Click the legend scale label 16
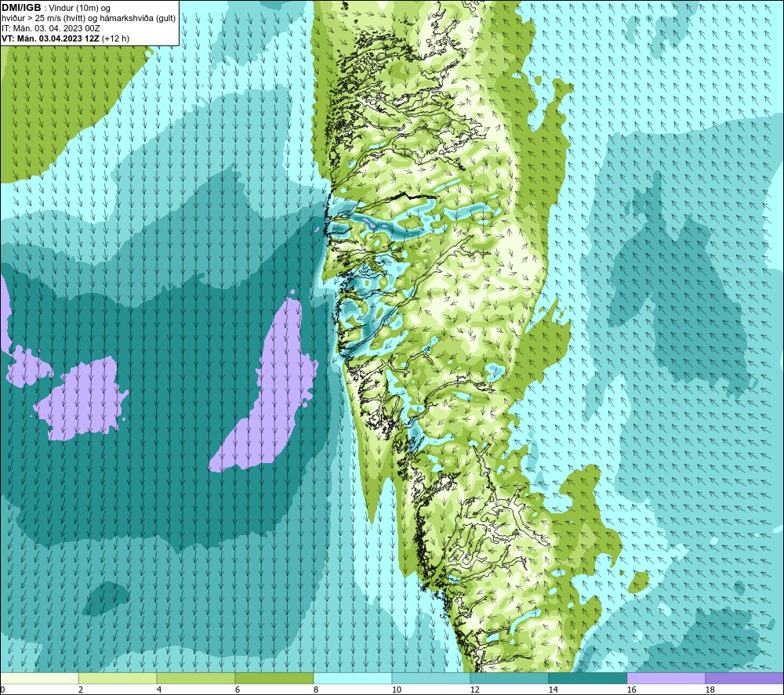Screen dimensions: 784x695 (631, 690)
